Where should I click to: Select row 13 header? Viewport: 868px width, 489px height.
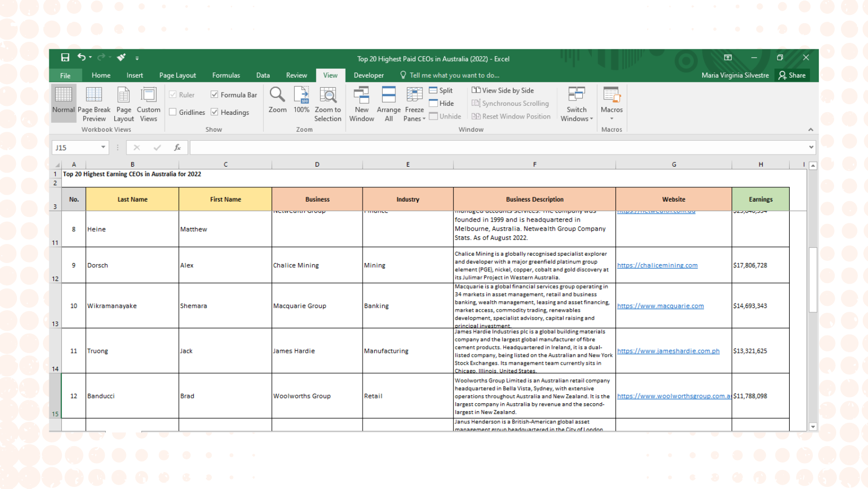coord(55,306)
